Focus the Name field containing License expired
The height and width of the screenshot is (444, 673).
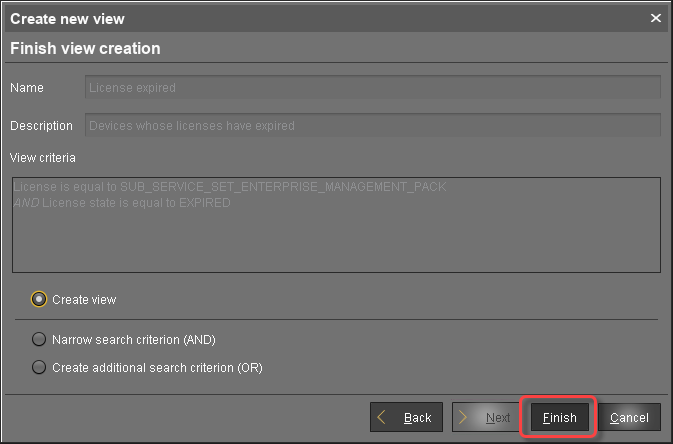pyautogui.click(x=372, y=88)
